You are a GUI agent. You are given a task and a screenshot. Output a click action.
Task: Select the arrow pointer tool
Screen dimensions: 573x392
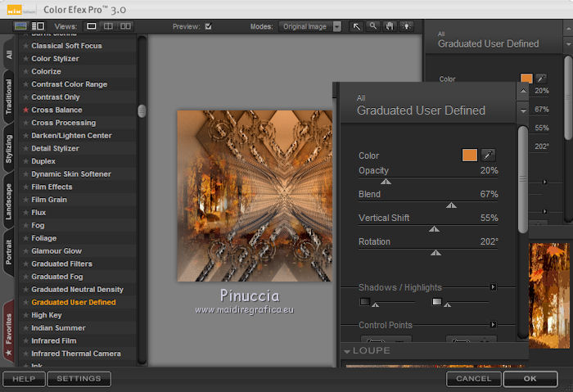point(357,26)
